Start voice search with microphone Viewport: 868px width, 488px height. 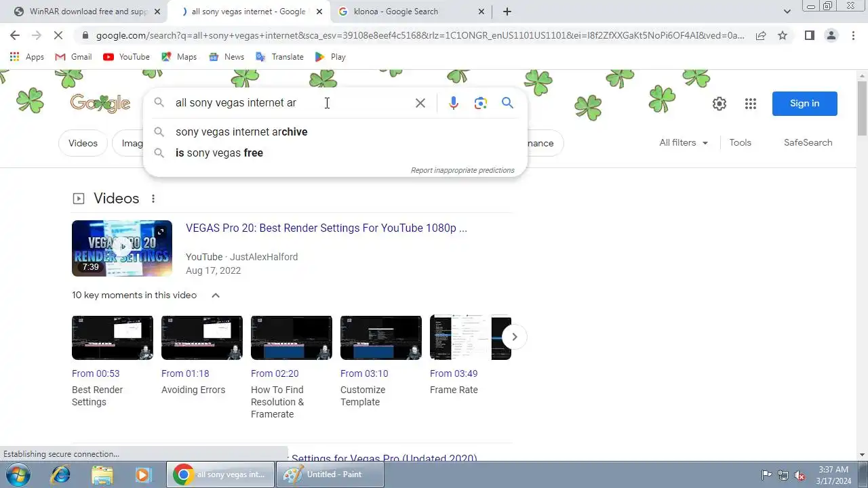454,103
